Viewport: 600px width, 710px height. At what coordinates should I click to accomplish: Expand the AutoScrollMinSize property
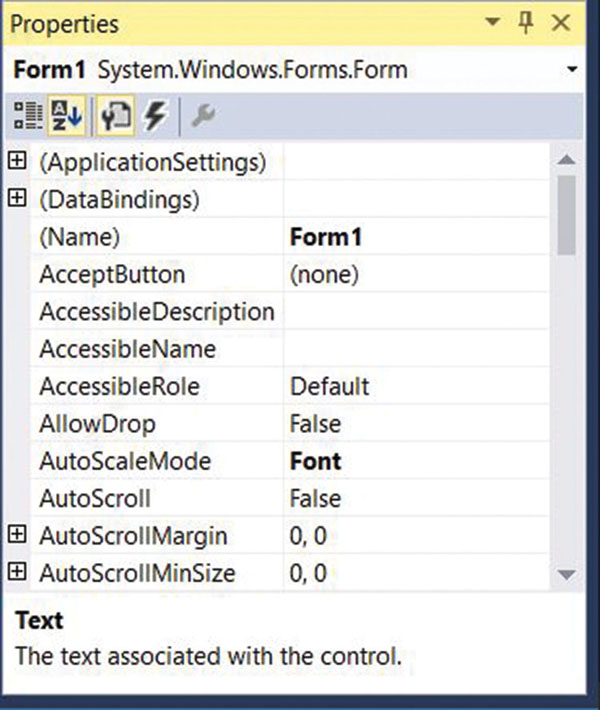click(17, 573)
